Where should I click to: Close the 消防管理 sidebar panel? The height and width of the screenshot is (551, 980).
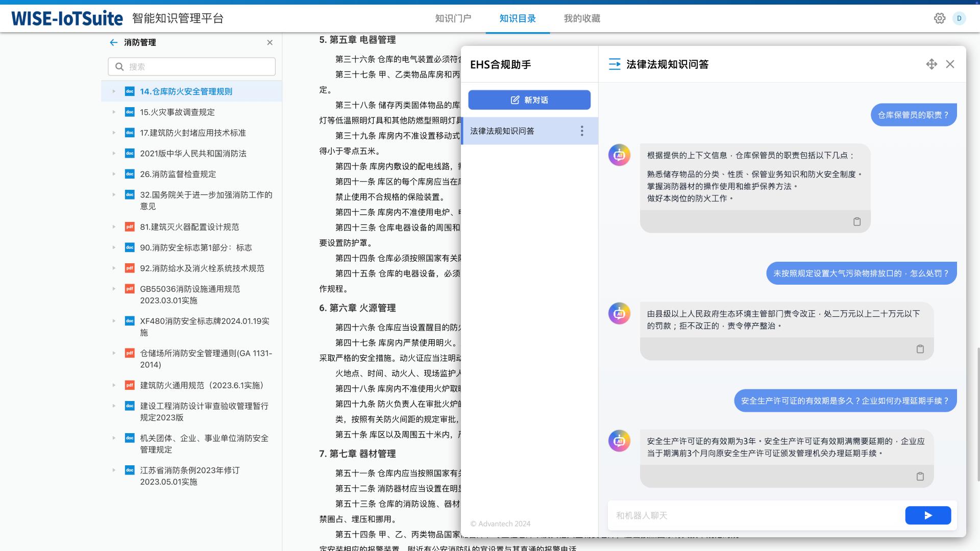[x=270, y=42]
